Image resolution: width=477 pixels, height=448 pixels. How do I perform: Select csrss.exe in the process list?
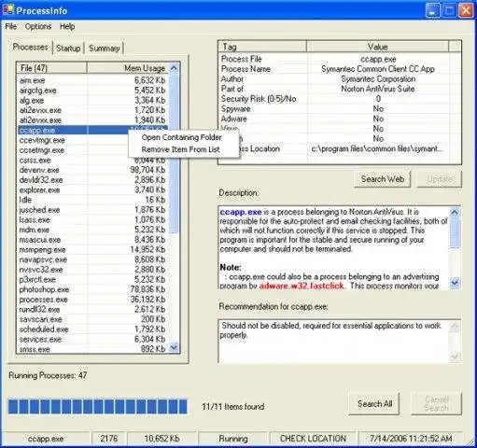pos(92,161)
